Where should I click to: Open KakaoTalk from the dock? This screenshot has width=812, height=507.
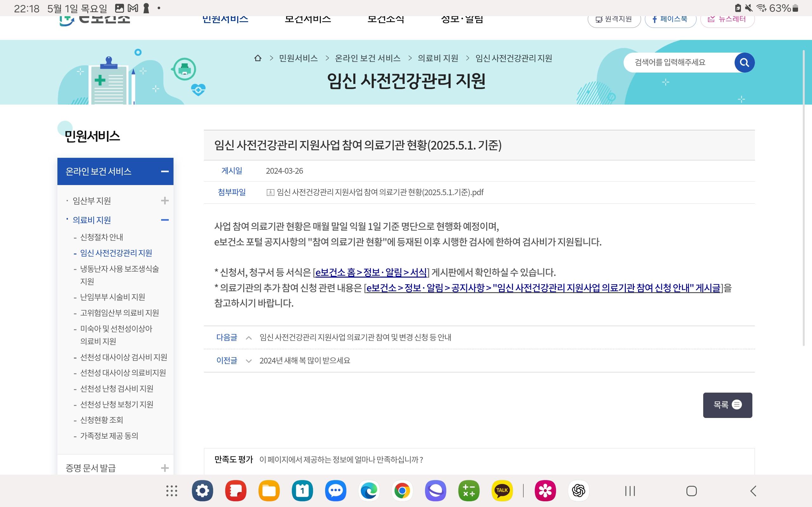click(x=501, y=491)
